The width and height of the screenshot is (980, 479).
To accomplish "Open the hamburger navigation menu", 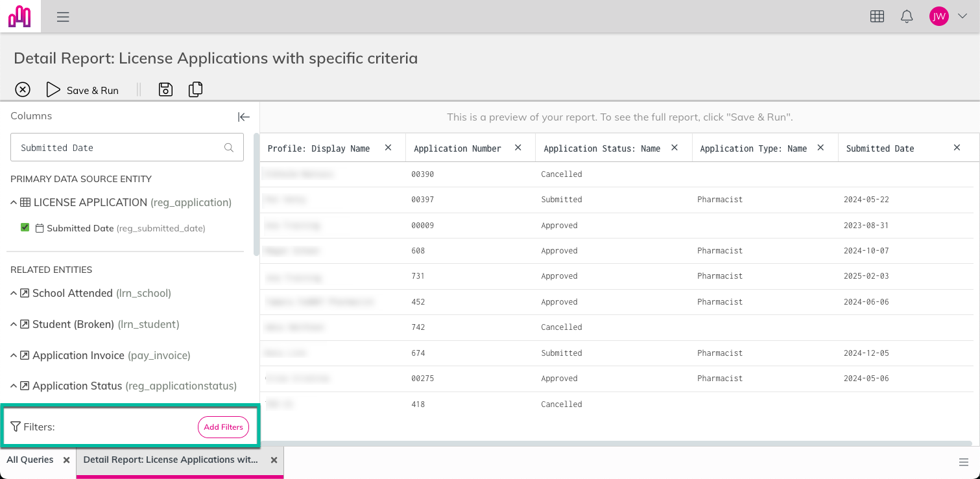I will (63, 17).
